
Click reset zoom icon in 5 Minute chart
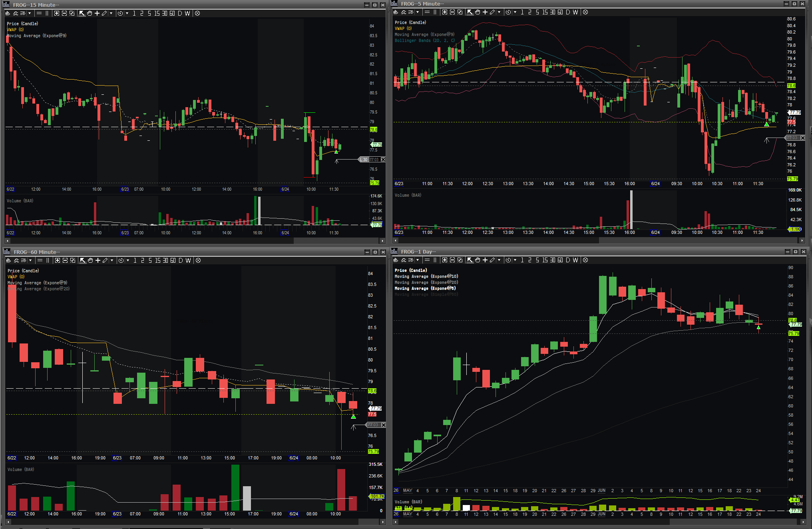coord(460,12)
